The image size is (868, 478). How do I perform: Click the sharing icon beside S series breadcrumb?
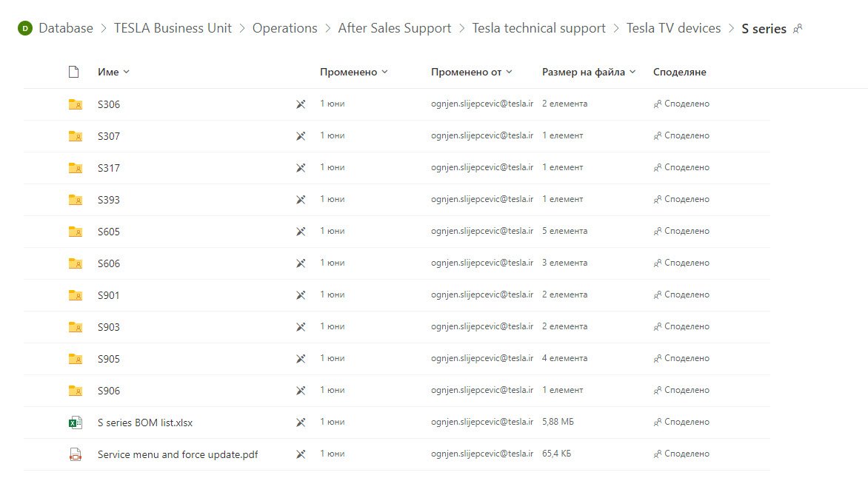coord(798,29)
